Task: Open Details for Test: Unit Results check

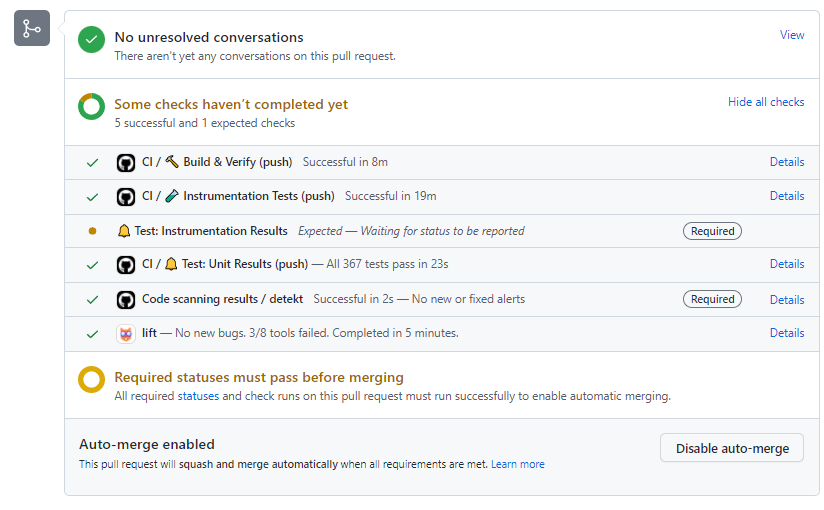Action: (787, 263)
